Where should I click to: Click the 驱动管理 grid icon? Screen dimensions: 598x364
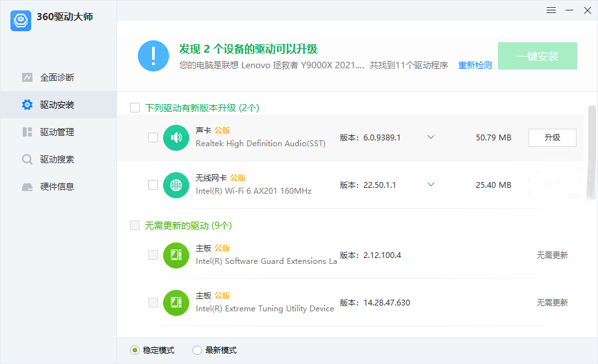pos(27,132)
